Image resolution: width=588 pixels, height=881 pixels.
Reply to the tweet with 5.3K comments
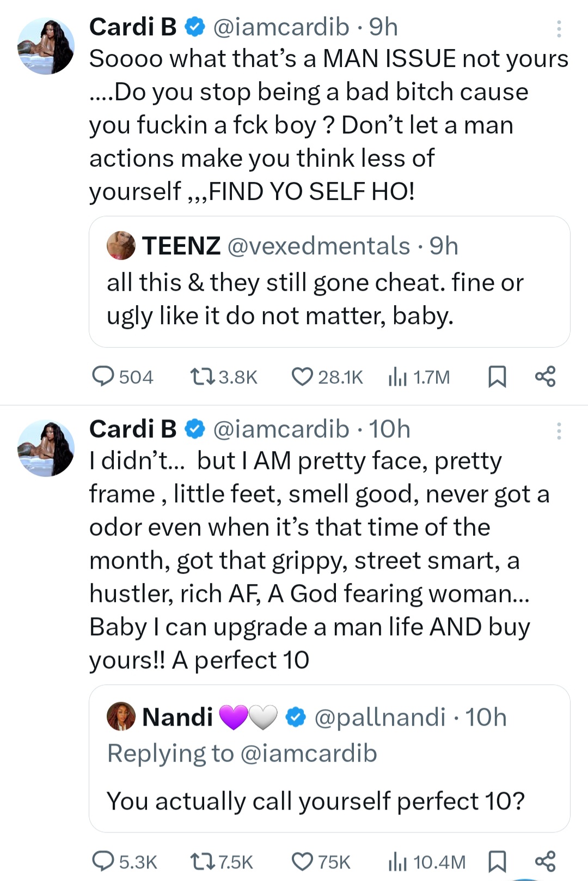pyautogui.click(x=103, y=861)
